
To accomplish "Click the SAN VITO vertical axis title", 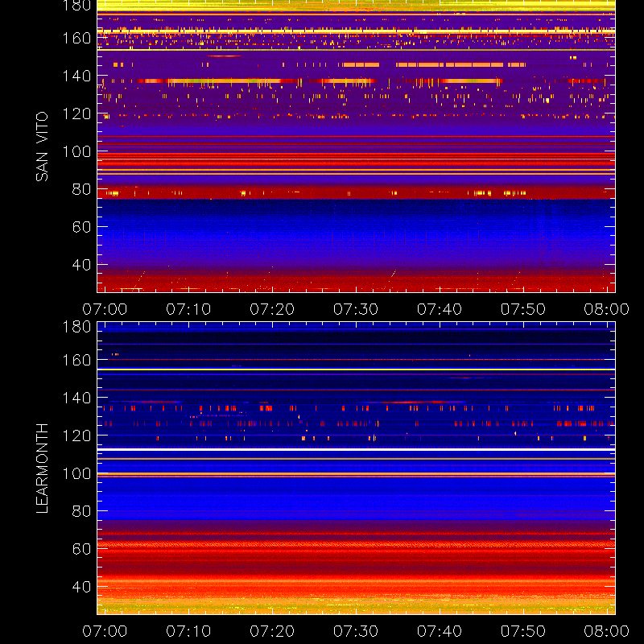I will (x=42, y=147).
